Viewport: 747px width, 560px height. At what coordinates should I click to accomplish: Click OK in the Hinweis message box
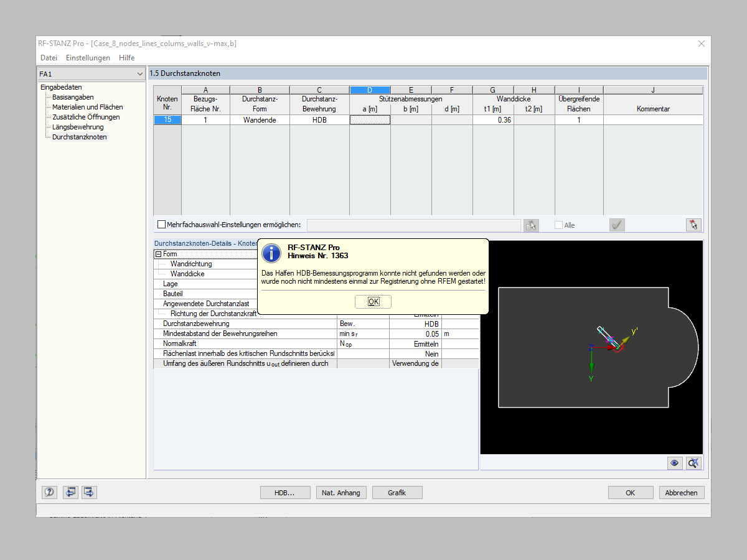(373, 302)
